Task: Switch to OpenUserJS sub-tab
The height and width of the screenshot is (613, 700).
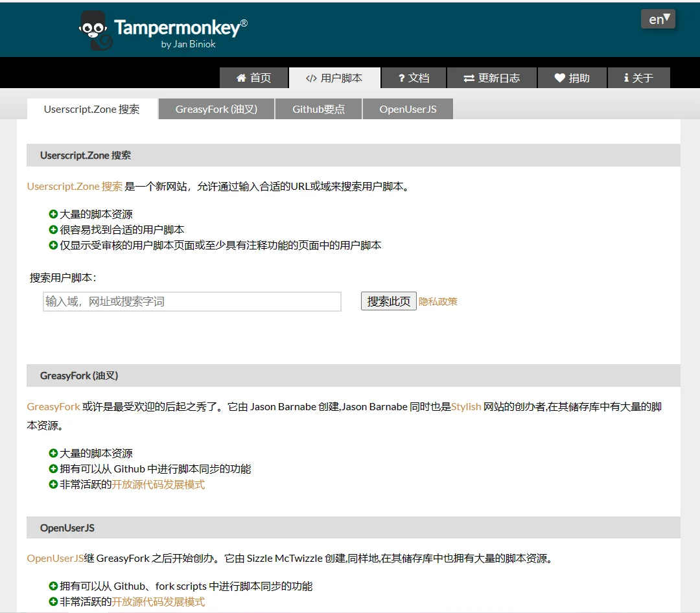Action: 408,110
